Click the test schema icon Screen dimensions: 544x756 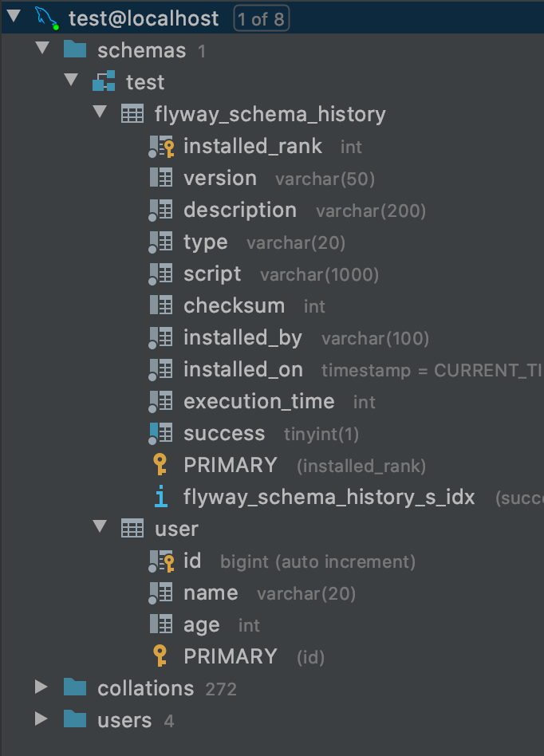tap(103, 81)
